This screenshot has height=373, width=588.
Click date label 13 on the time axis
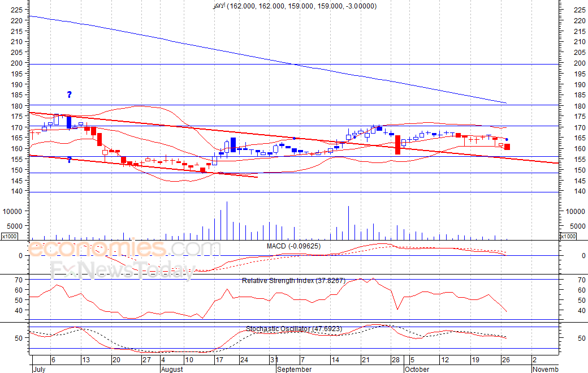click(x=86, y=360)
